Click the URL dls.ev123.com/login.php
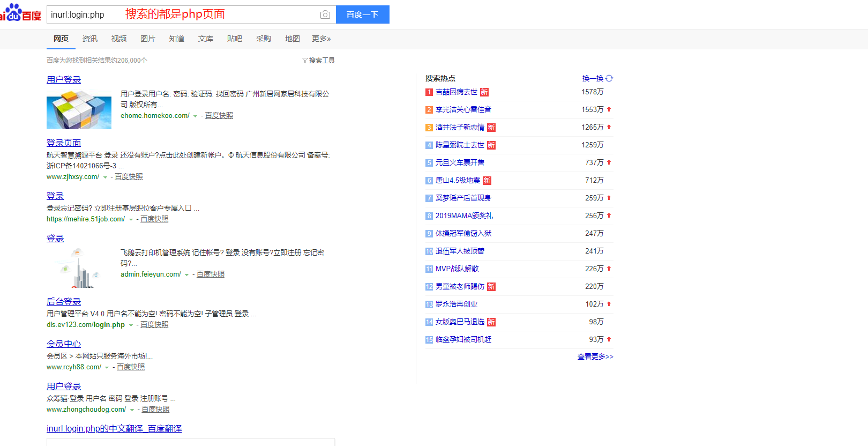Image resolution: width=868 pixels, height=446 pixels. coord(86,325)
